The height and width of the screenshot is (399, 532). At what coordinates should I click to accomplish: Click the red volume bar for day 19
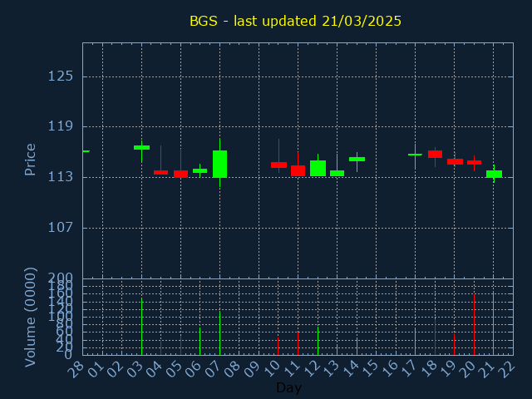coord(455,344)
